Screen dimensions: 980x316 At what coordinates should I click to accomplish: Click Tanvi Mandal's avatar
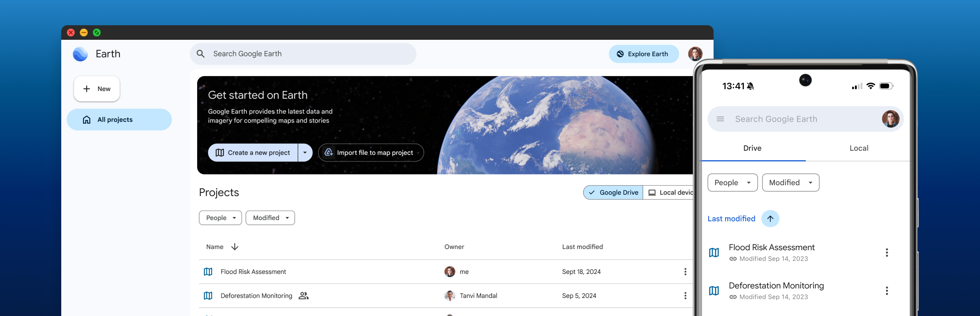(x=450, y=296)
